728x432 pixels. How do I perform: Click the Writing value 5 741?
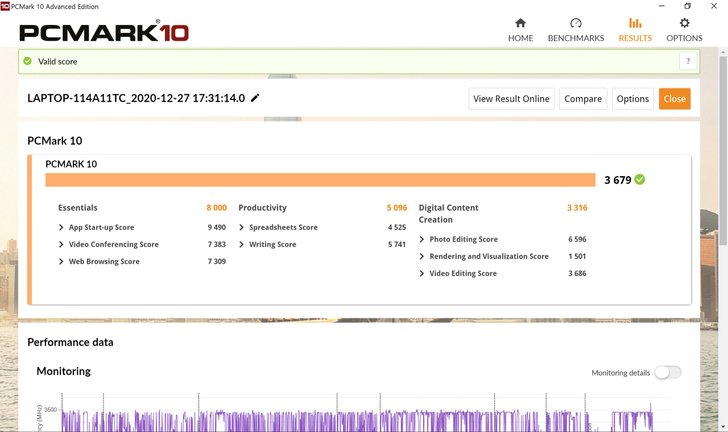tap(397, 244)
